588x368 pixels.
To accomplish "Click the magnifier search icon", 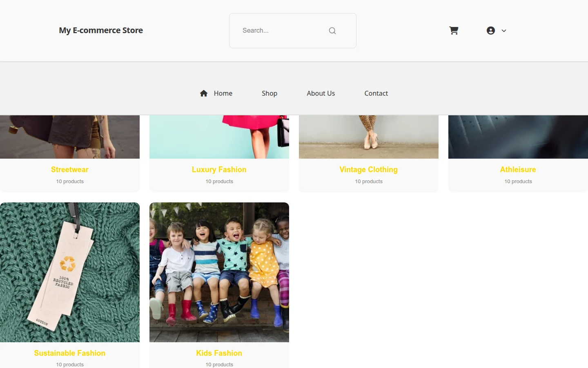I will coord(332,31).
